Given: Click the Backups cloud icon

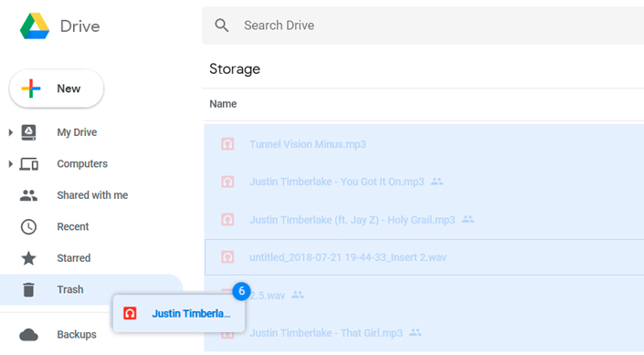Looking at the screenshot, I should (x=28, y=335).
